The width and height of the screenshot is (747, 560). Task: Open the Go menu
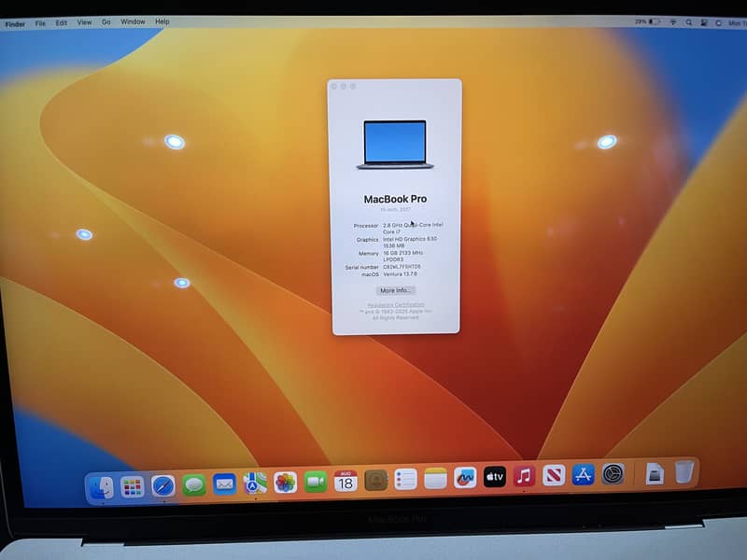(106, 21)
